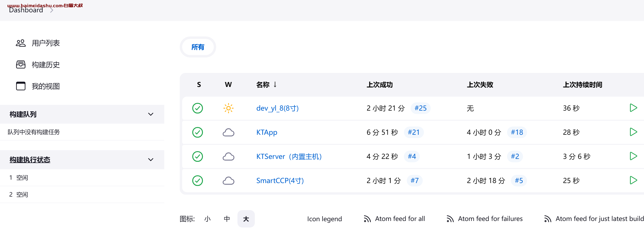Click executor 1 空闲 row

[82, 178]
